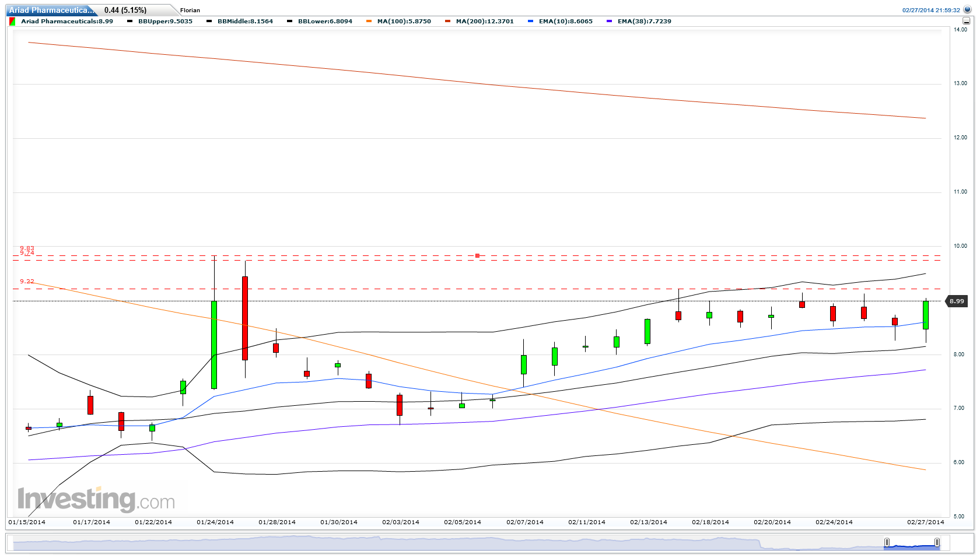The width and height of the screenshot is (980, 558).
Task: Click the Ariad Pharmaceuticals:8.99 legend text
Action: (x=67, y=22)
